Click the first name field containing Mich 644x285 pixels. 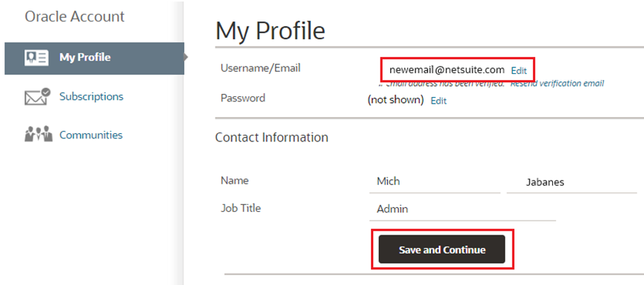[435, 181]
